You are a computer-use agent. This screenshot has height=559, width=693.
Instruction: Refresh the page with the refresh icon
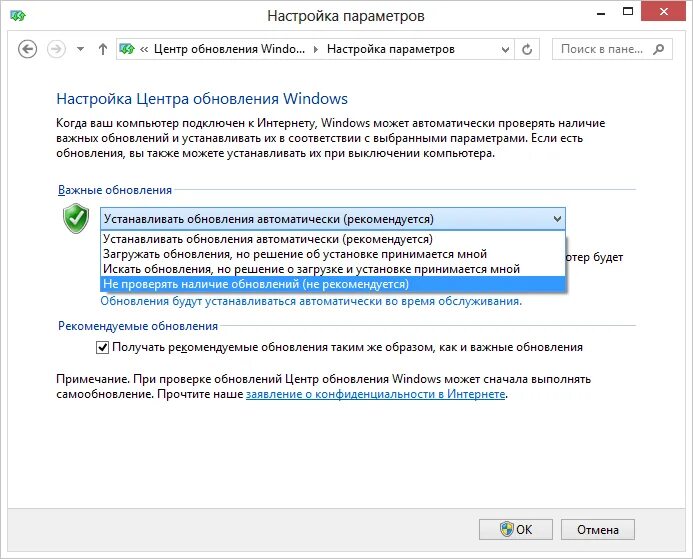tap(527, 49)
